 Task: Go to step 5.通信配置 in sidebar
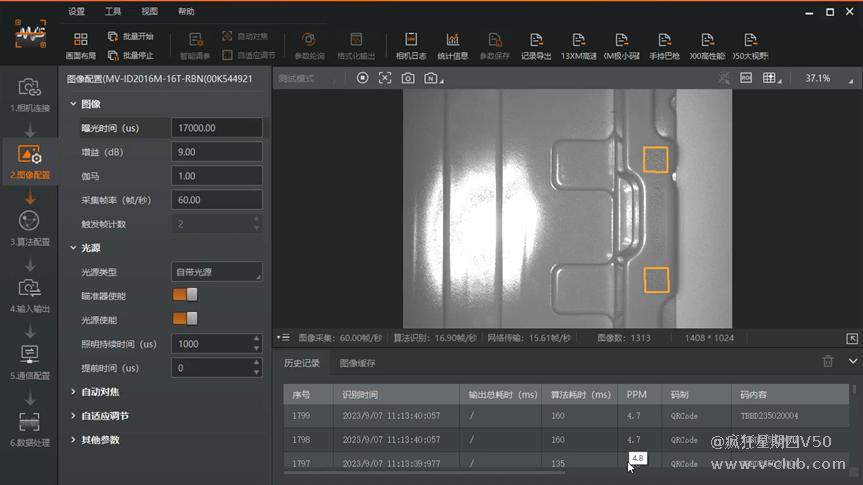point(30,362)
